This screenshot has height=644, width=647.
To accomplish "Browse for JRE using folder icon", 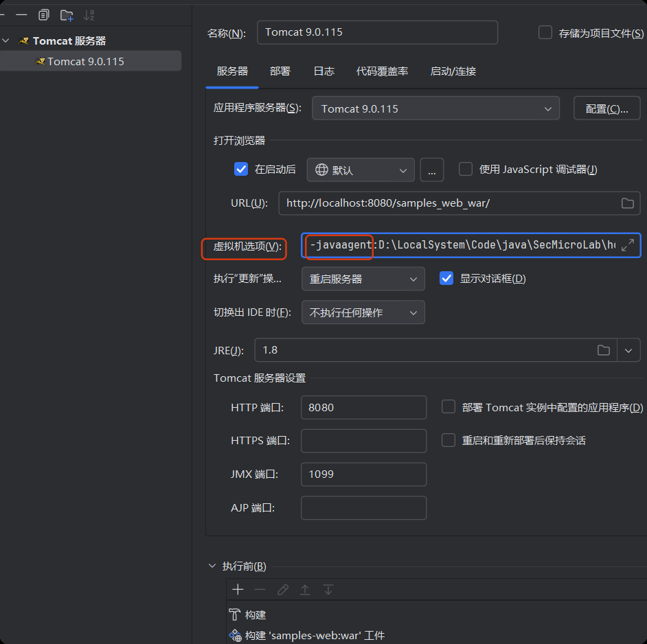I will [603, 350].
